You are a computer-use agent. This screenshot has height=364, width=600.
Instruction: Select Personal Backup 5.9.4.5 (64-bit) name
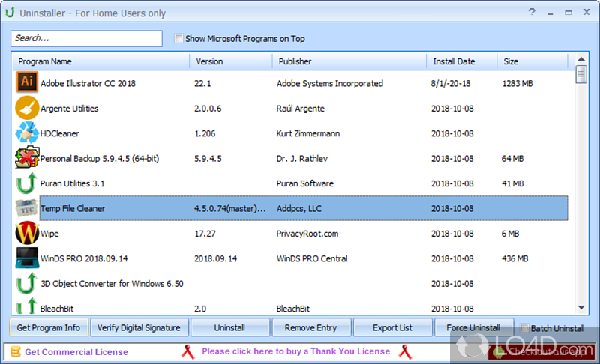(100, 159)
